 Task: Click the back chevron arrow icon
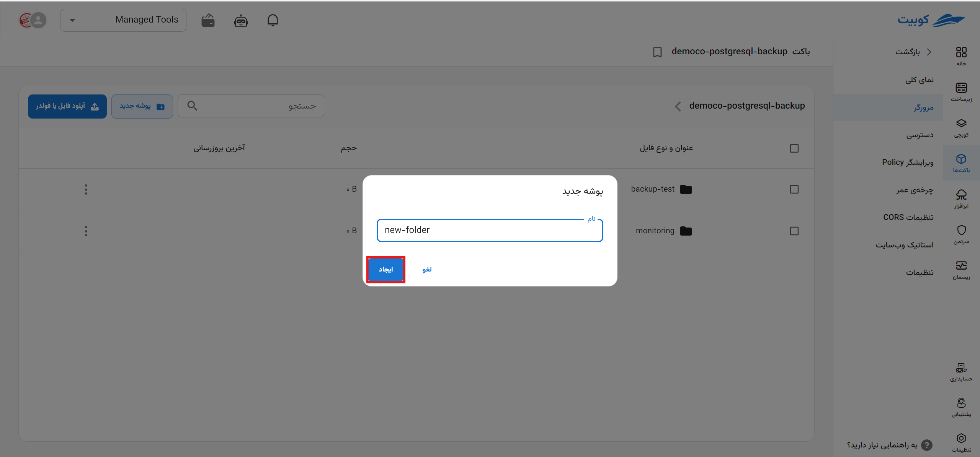[x=929, y=52]
